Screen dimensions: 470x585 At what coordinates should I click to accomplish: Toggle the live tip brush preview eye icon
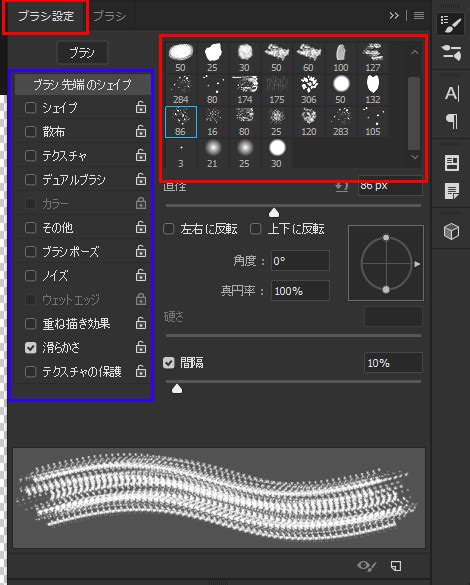coord(366,566)
